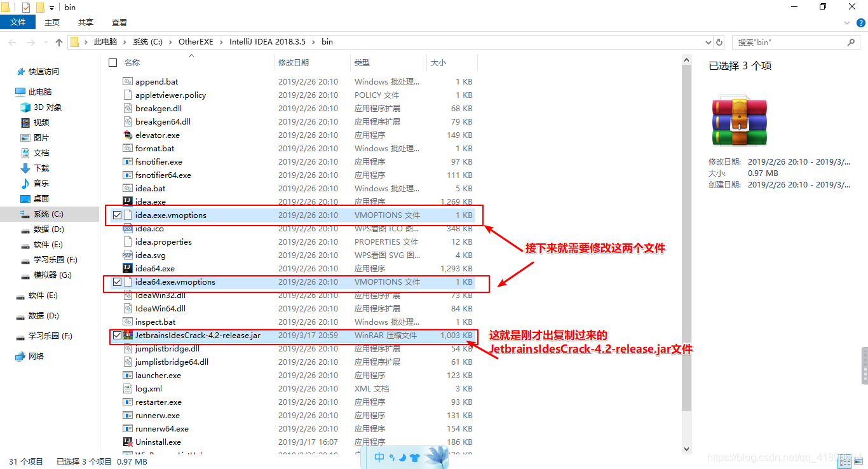Open 图片 folder in the navigation pane
The image size is (868, 469).
pos(41,137)
